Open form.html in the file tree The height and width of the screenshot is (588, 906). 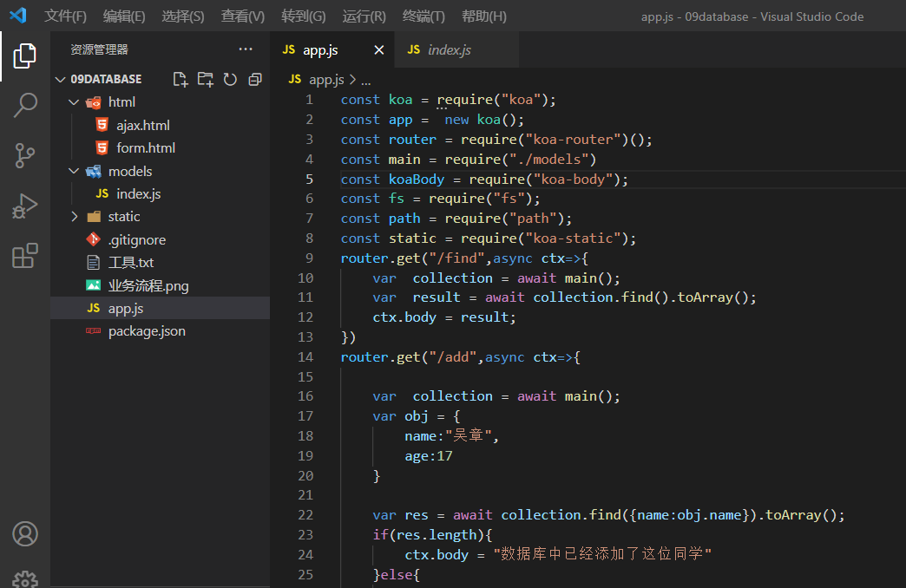click(160, 147)
